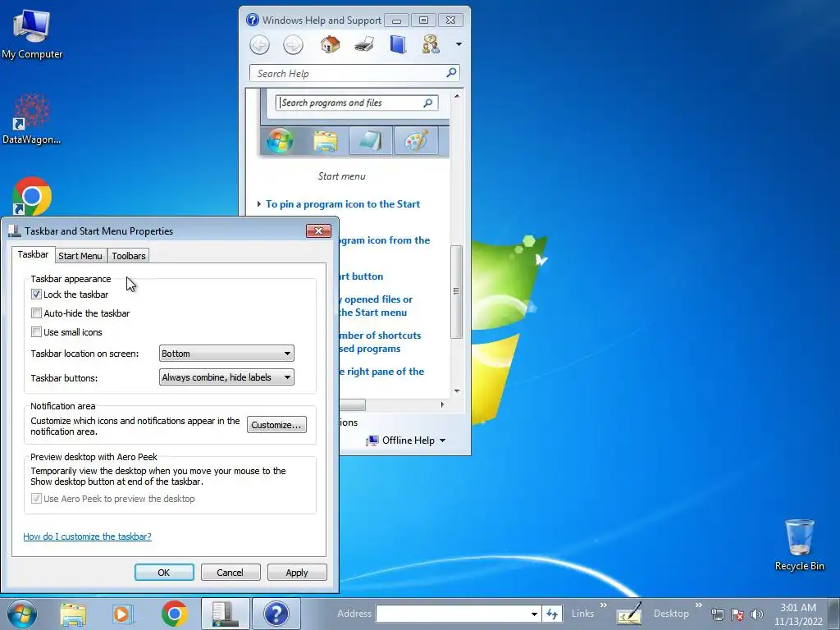The height and width of the screenshot is (630, 840).
Task: Click the Ask someone icon in Help toolbar
Action: click(x=431, y=44)
